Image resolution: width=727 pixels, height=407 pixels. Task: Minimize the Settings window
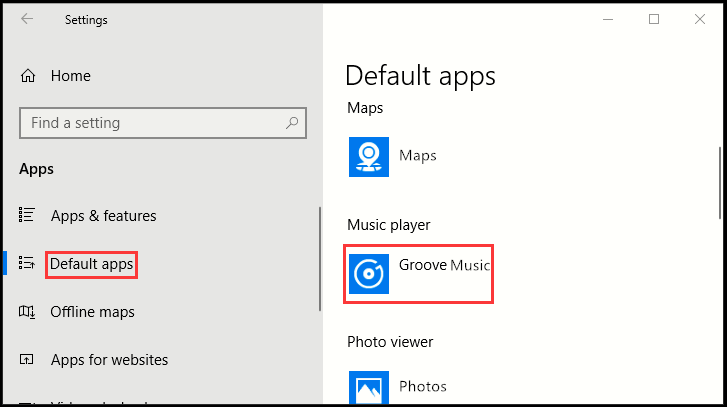pyautogui.click(x=608, y=19)
